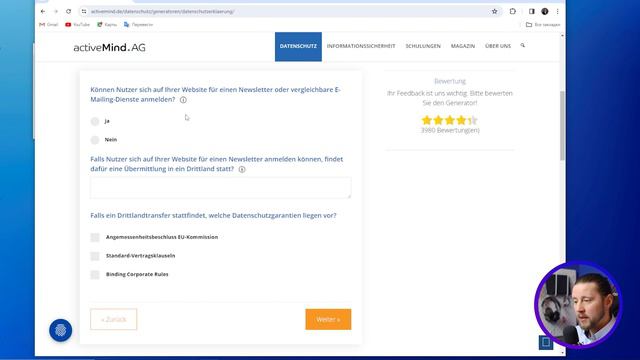This screenshot has height=360, width=640.
Task: Rate the generator with the fifth star
Action: coord(473,120)
